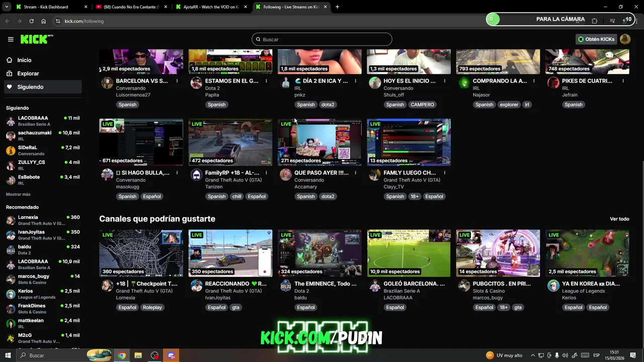
Task: Click chill tag on Tanizen stream
Action: point(236,197)
